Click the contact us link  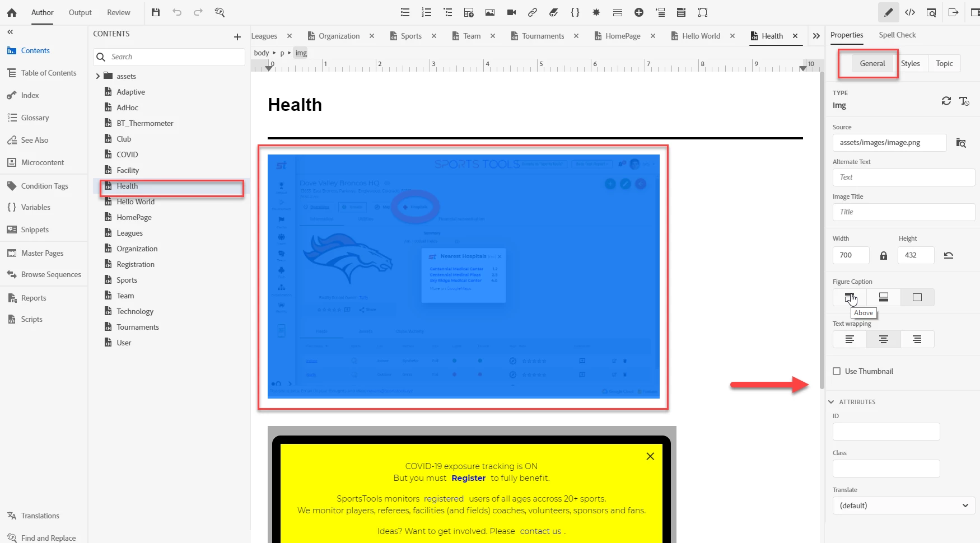[540, 531]
